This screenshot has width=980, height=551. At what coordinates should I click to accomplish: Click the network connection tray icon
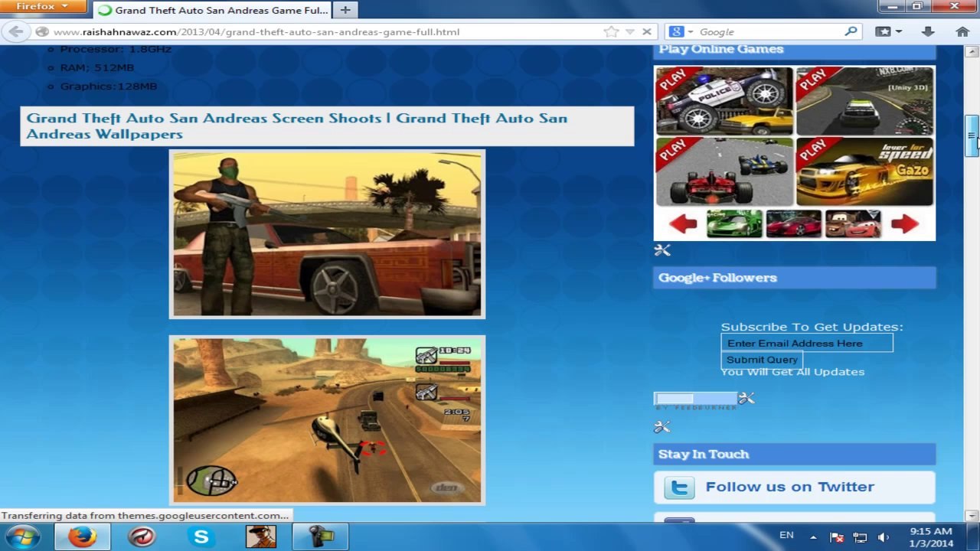point(860,537)
